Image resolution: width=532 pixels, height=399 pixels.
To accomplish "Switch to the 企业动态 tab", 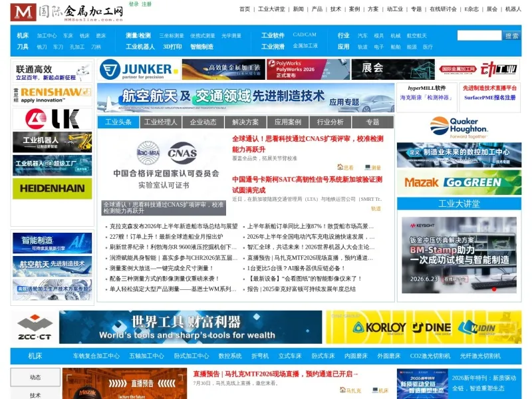I will click(203, 122).
